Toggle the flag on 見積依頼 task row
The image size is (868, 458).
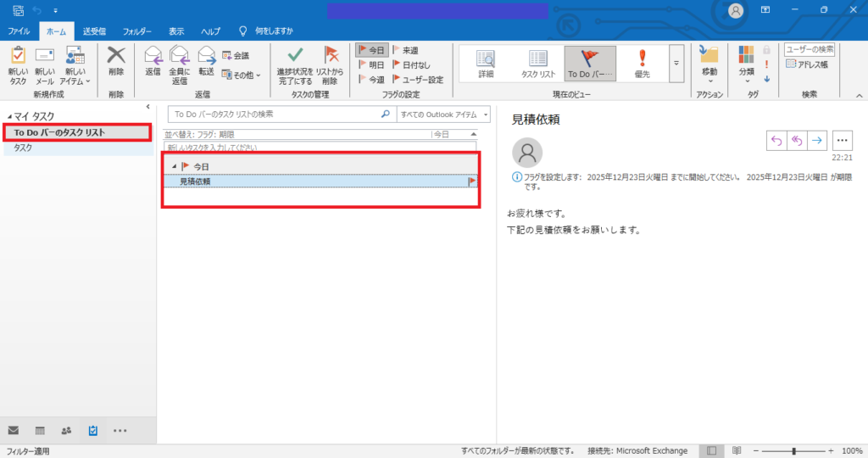pyautogui.click(x=471, y=182)
